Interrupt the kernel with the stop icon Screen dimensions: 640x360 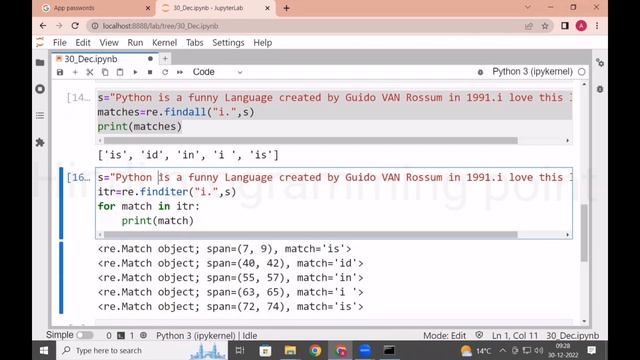click(150, 72)
